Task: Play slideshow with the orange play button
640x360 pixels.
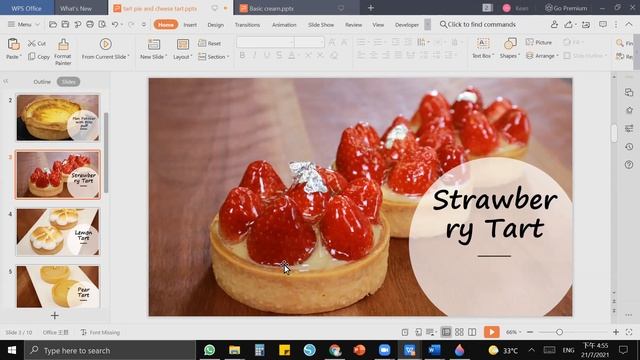Action: pos(492,332)
